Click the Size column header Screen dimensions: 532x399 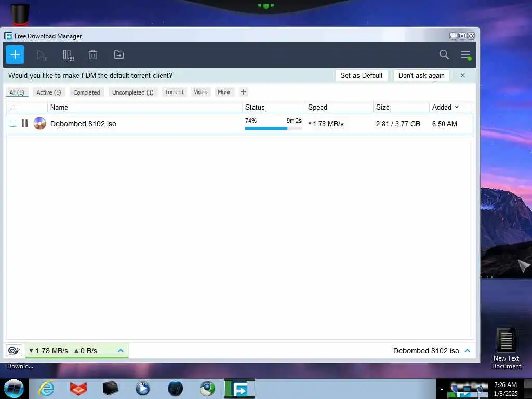point(401,107)
